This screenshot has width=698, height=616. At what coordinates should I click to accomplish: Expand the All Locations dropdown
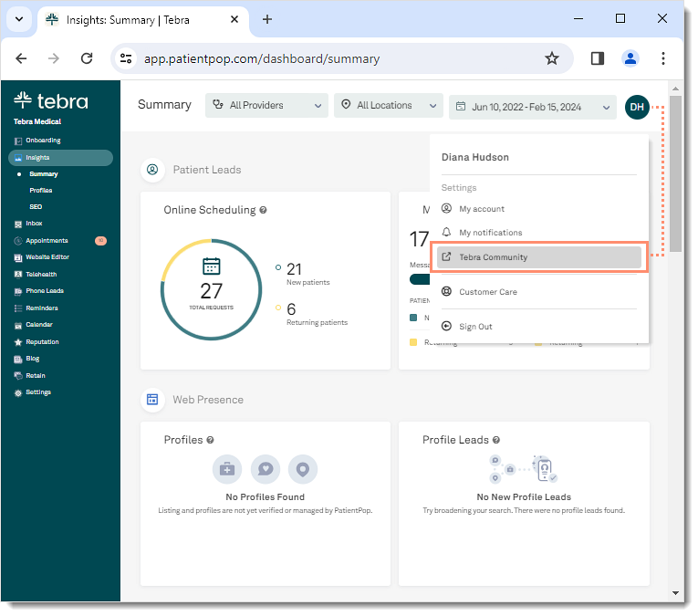(388, 106)
